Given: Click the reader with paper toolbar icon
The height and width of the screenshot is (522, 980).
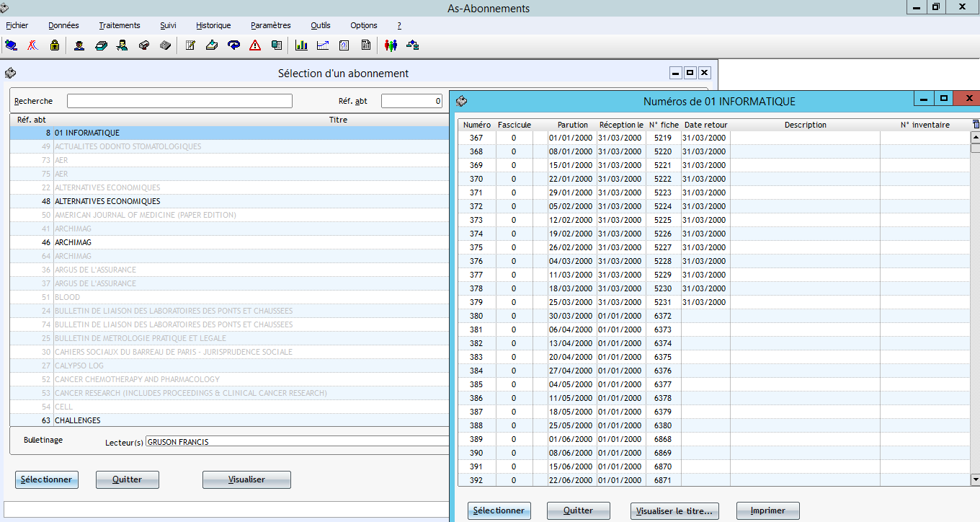Looking at the screenshot, I should click(x=122, y=45).
